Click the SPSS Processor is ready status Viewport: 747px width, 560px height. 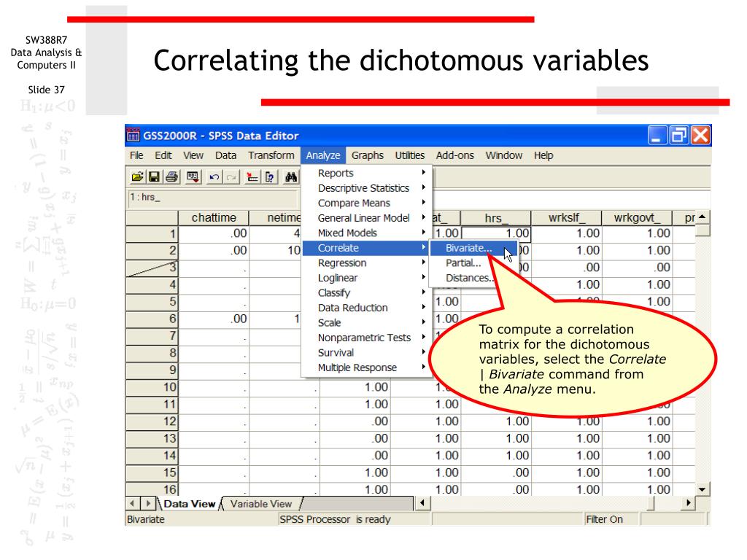[355, 519]
